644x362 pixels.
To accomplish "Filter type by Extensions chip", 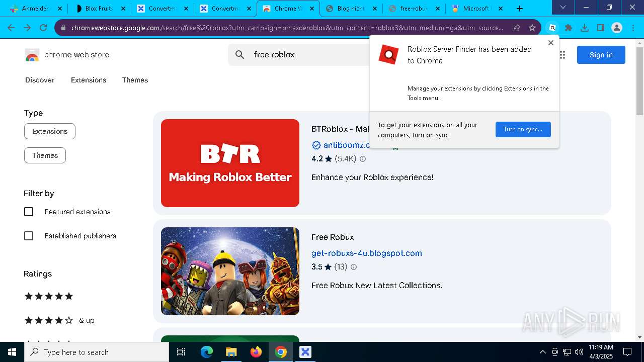I will (50, 131).
